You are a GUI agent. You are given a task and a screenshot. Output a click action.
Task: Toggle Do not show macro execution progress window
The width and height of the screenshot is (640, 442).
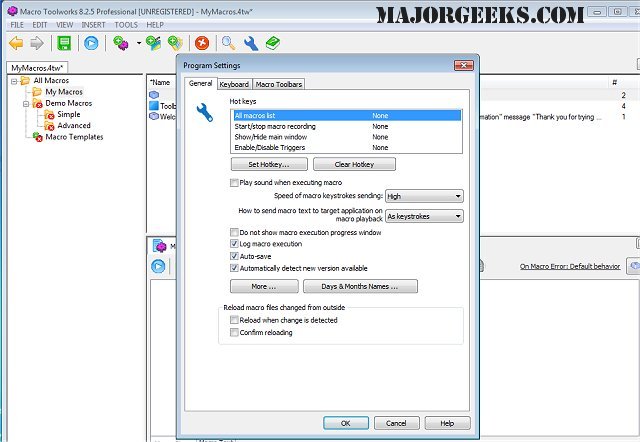click(234, 232)
